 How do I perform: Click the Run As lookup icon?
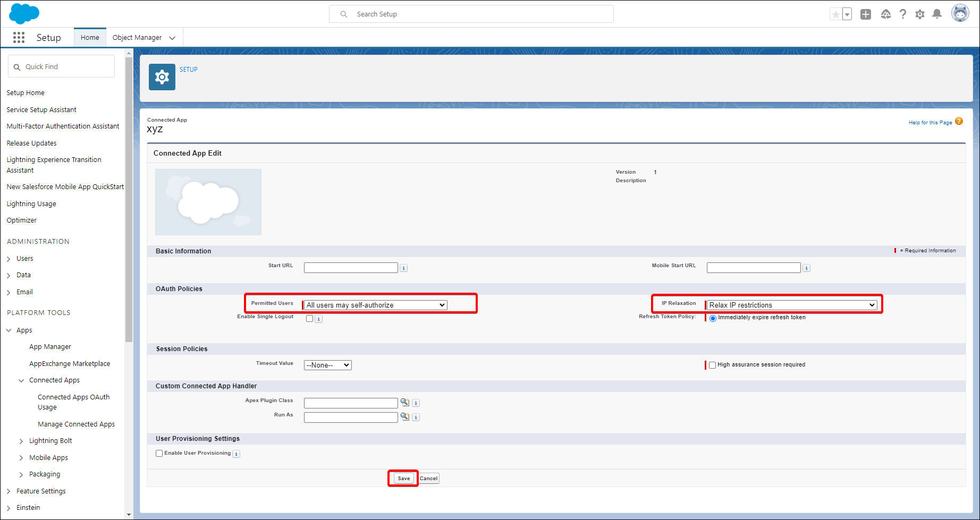pos(405,417)
